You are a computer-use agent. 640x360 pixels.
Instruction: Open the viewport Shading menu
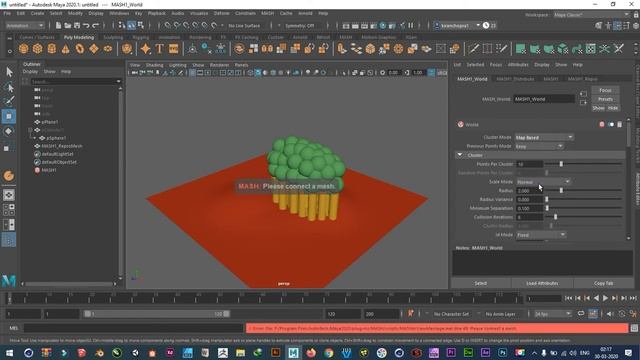tap(154, 65)
